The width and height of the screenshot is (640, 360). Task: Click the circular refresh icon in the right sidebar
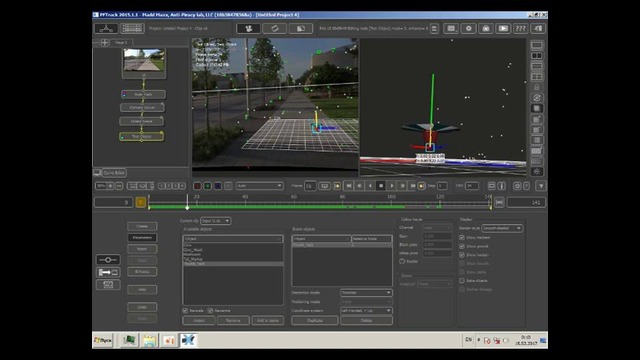point(537,98)
